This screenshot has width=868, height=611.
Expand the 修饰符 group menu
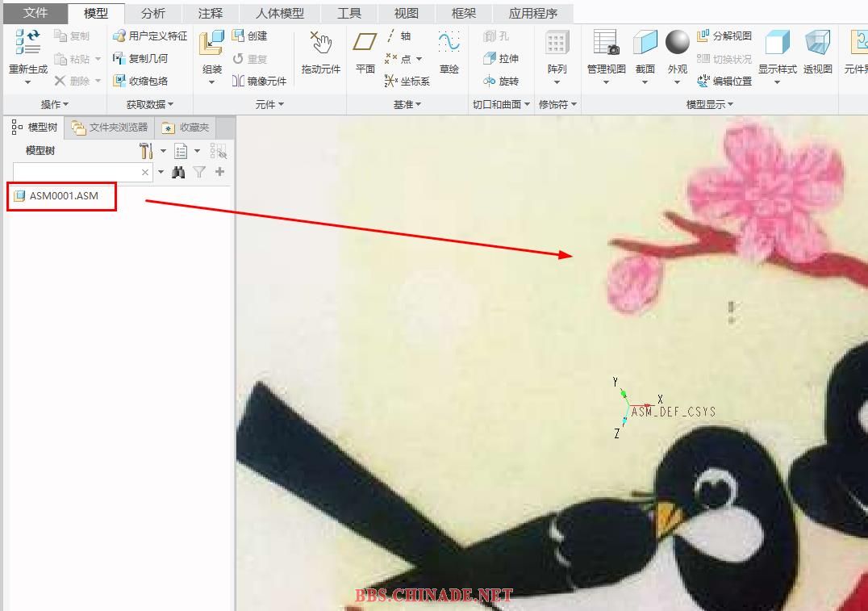(557, 104)
